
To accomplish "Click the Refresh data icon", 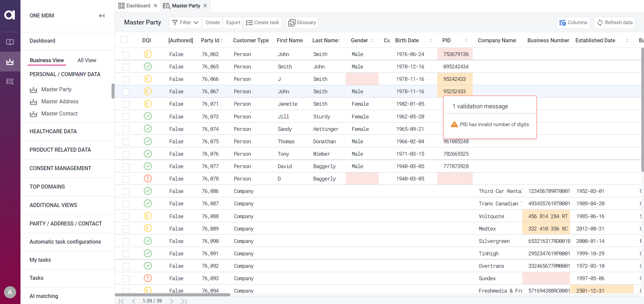I will pos(600,22).
